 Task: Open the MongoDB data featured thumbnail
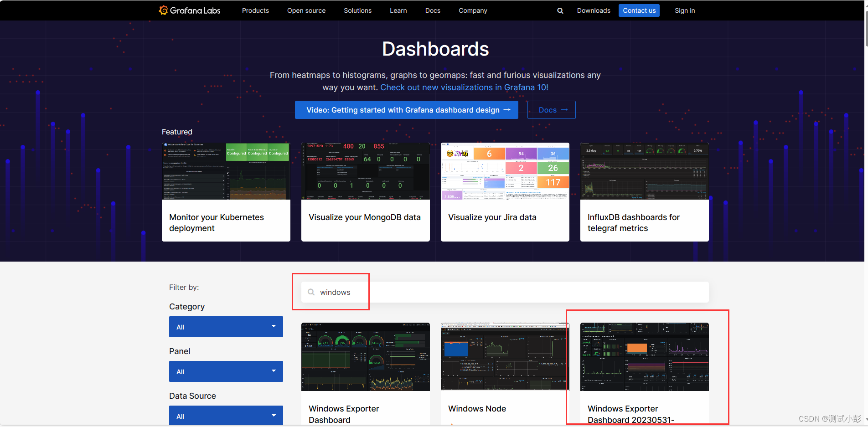366,171
